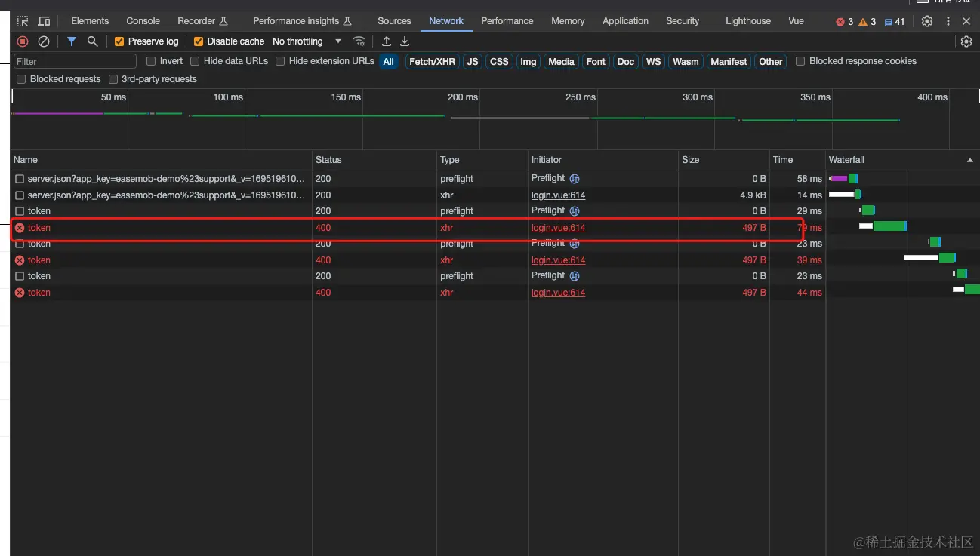The width and height of the screenshot is (980, 556).
Task: Uncheck the Disable cache checkbox
Action: coord(199,41)
